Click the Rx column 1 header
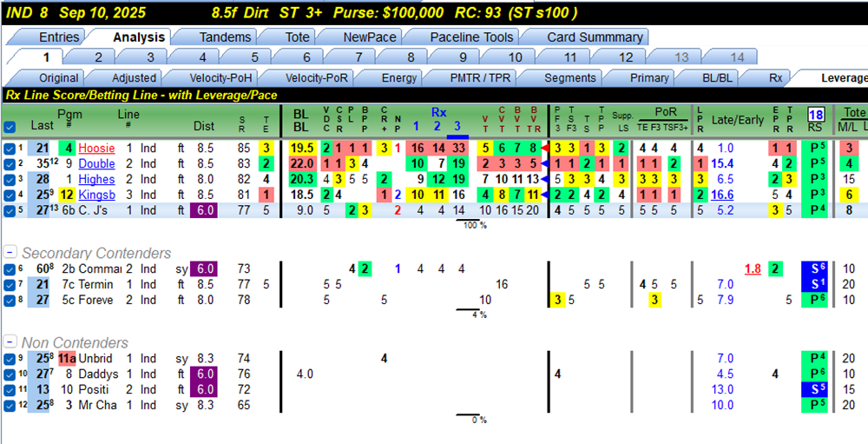The height and width of the screenshot is (444, 868). [x=417, y=127]
